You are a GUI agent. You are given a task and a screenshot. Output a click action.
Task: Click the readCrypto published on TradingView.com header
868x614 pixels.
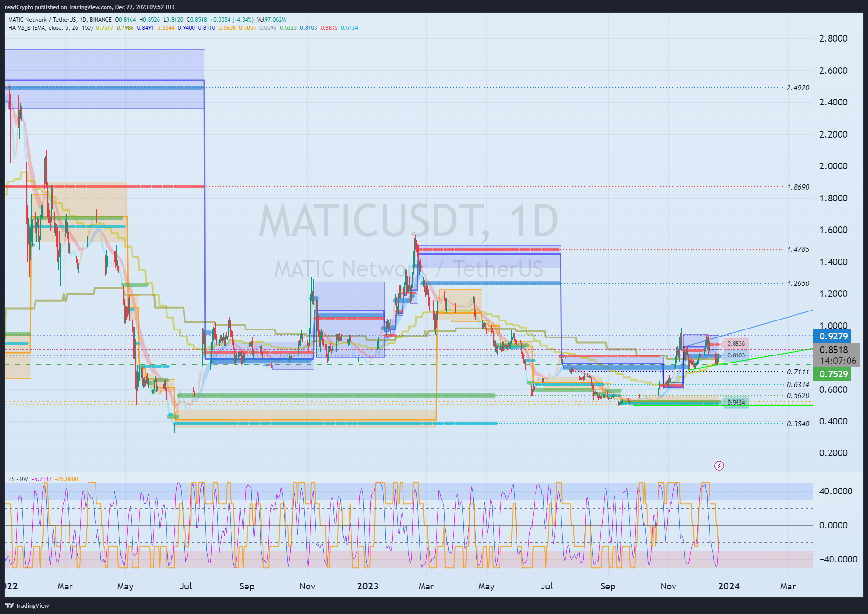click(x=90, y=7)
